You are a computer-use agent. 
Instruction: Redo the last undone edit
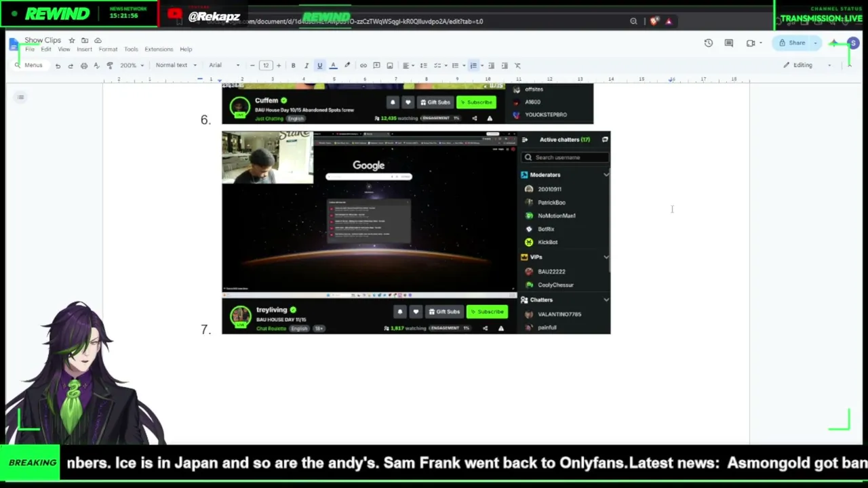coord(71,66)
